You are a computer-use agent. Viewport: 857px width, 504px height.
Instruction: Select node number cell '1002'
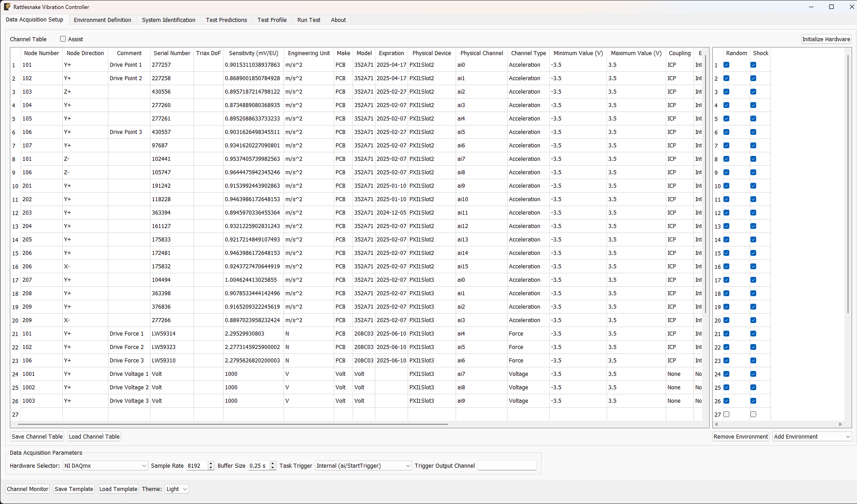(42, 388)
